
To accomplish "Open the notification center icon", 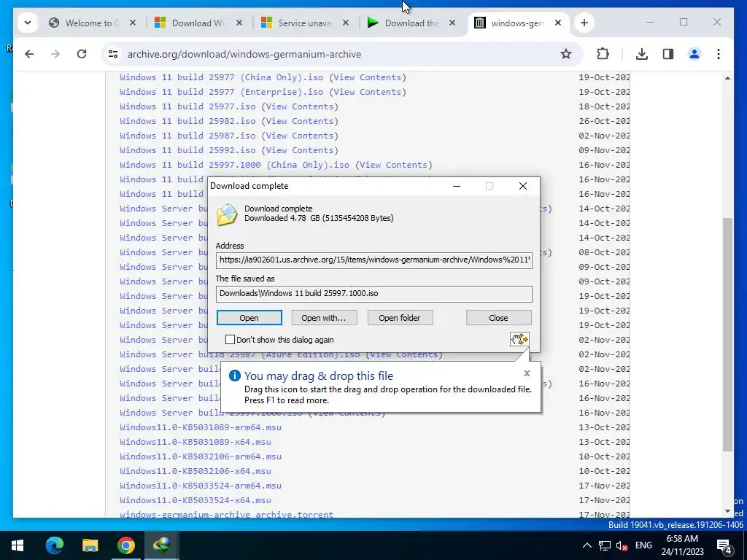I will 724,546.
